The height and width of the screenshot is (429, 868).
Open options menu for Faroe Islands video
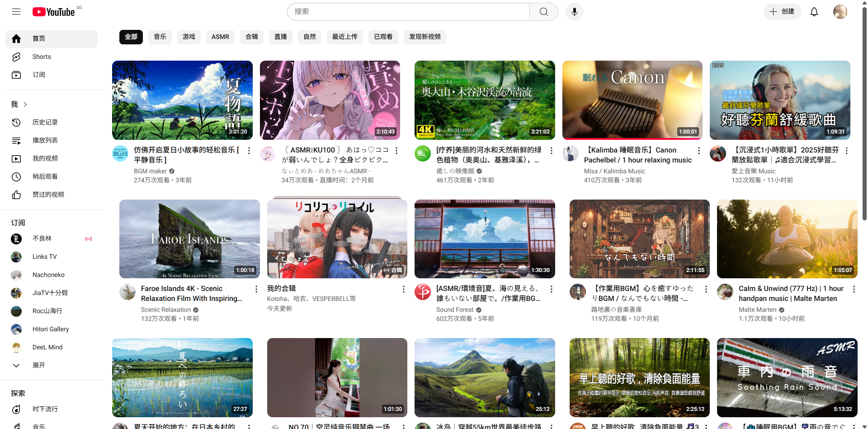[x=256, y=289]
